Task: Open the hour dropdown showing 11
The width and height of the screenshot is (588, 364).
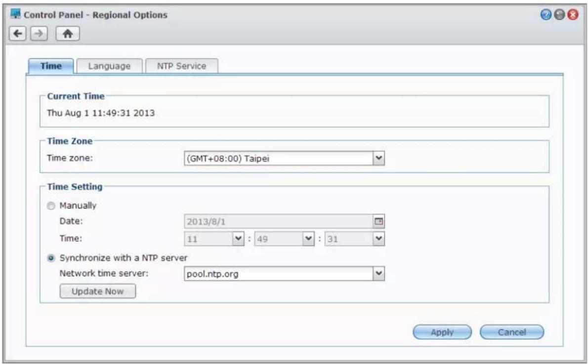Action: (x=238, y=239)
